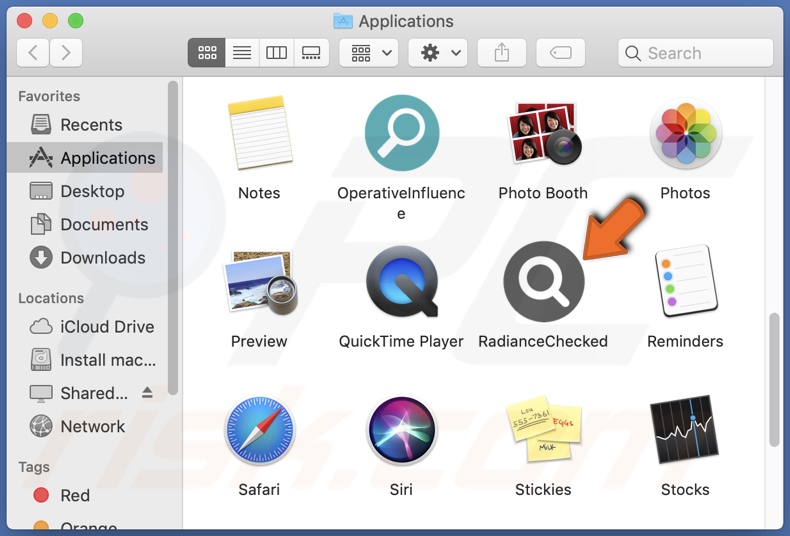Image resolution: width=790 pixels, height=536 pixels.
Task: Click the main file area scrollbar
Action: (774, 379)
